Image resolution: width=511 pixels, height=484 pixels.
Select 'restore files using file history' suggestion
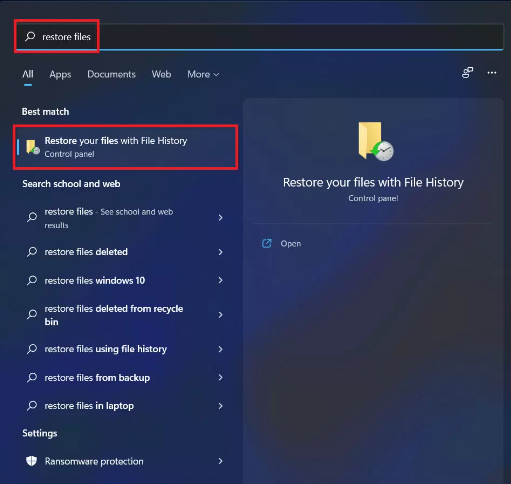[125, 349]
